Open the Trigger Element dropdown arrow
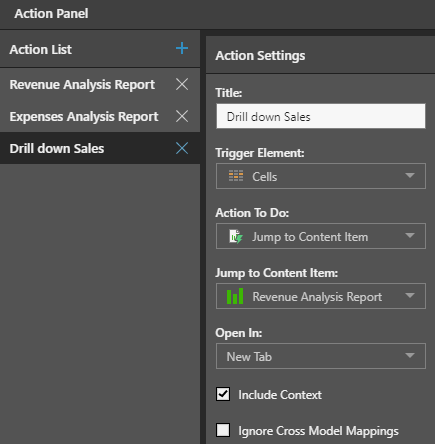The width and height of the screenshot is (435, 444). tap(410, 175)
